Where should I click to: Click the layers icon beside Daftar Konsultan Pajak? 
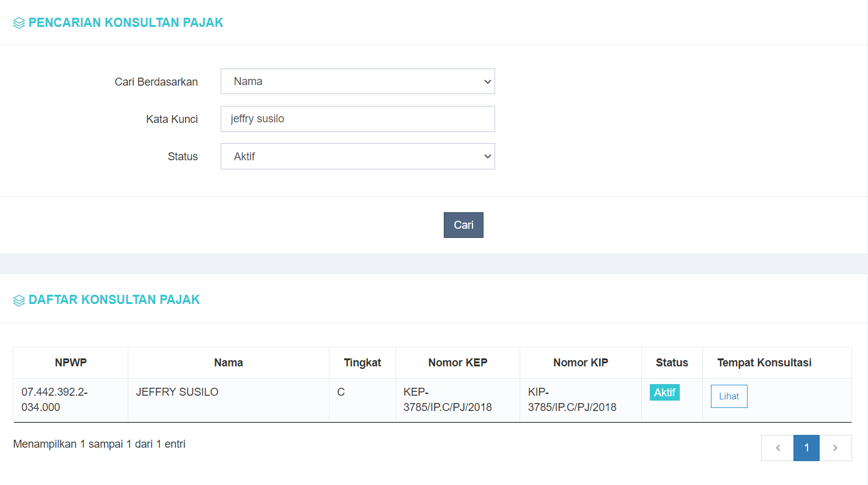point(19,301)
